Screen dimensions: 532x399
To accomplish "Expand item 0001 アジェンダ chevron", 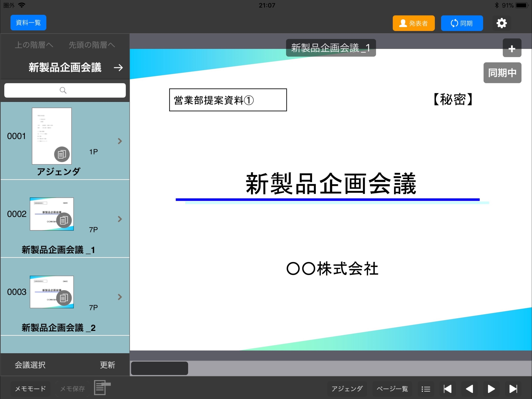I will click(120, 141).
